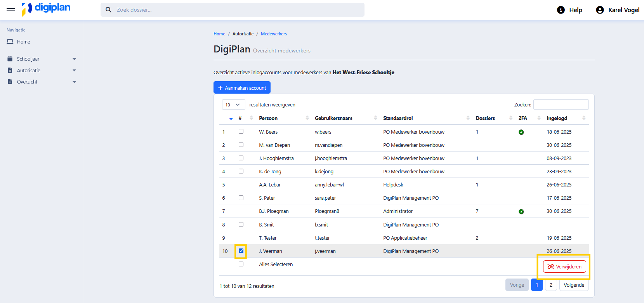Click the current page 1 button
The height and width of the screenshot is (303, 644).
pos(537,285)
